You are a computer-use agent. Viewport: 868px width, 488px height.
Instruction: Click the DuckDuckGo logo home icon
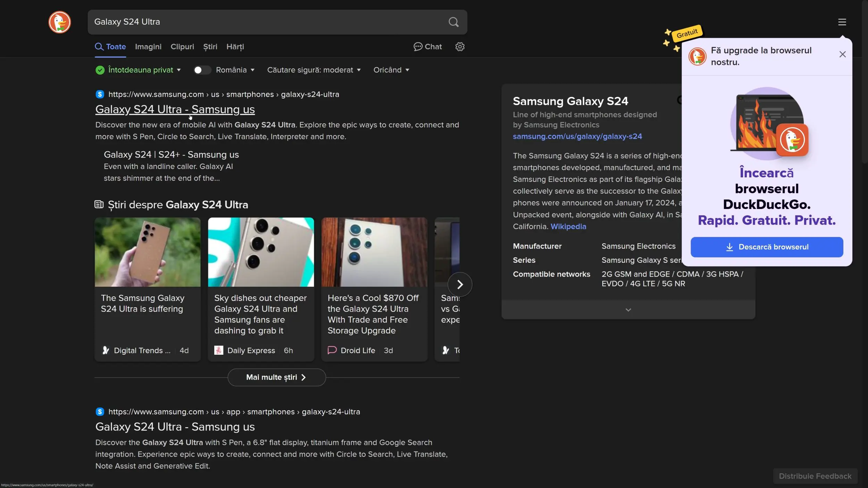click(59, 22)
